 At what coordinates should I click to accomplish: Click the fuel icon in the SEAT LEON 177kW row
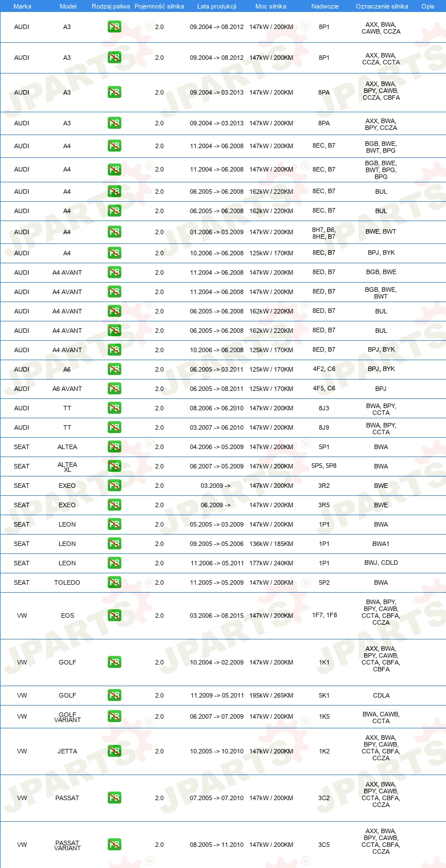point(114,563)
